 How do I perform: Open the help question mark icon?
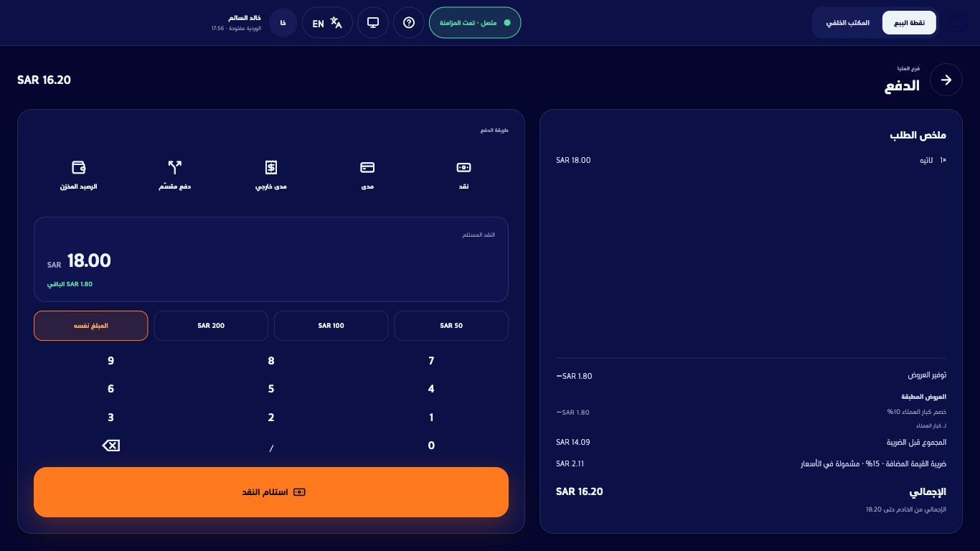coord(409,23)
